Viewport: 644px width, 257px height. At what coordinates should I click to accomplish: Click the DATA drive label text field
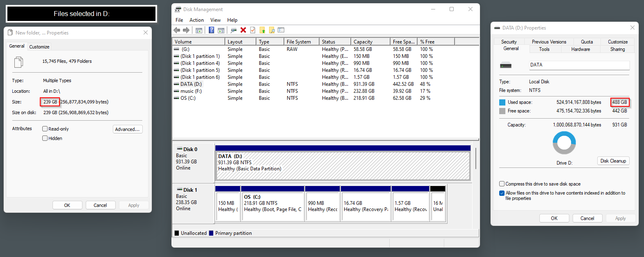(x=579, y=65)
